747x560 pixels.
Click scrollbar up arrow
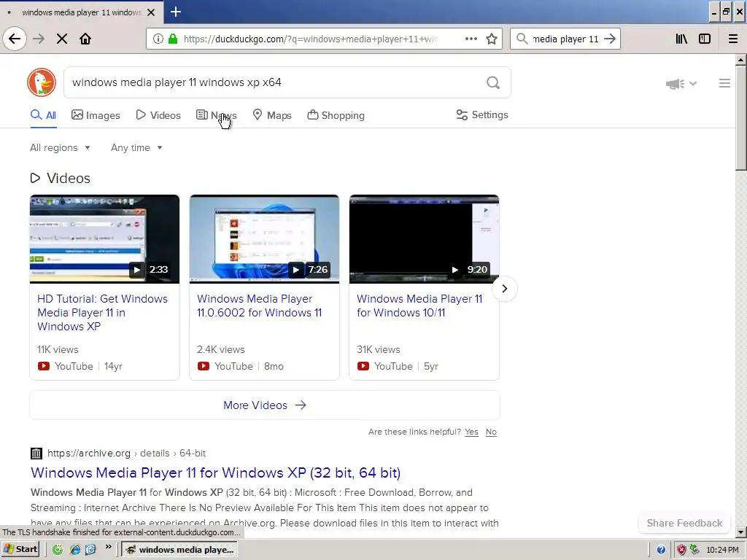[740, 60]
